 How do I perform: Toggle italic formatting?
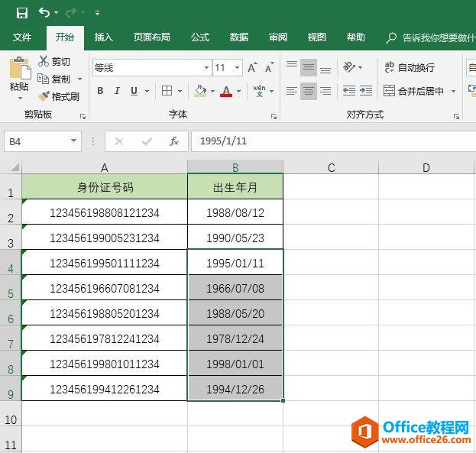coord(117,90)
